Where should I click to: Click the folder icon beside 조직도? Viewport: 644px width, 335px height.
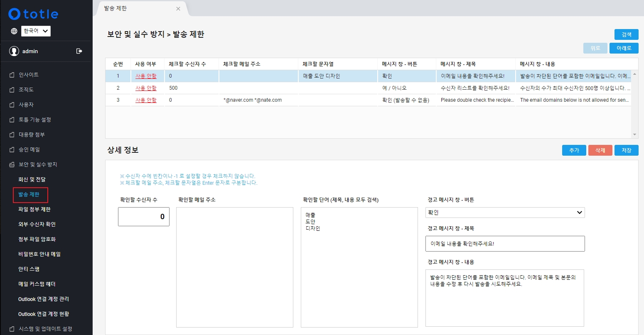(x=12, y=90)
